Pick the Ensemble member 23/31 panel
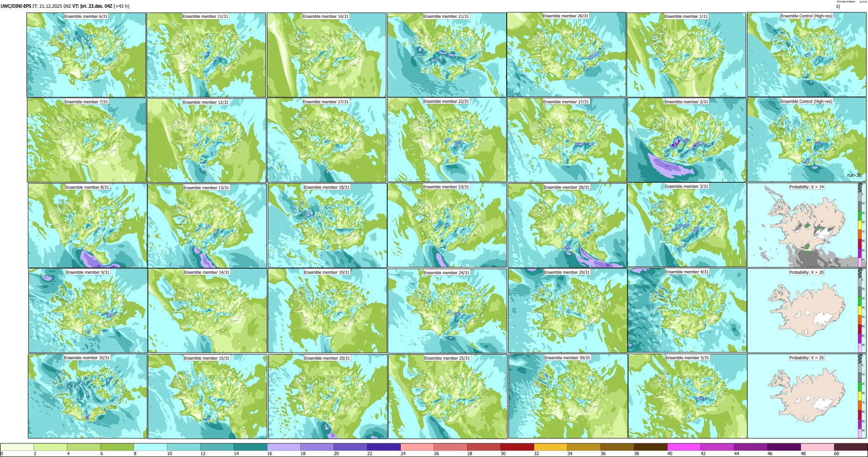This screenshot has width=868, height=457. (447, 225)
